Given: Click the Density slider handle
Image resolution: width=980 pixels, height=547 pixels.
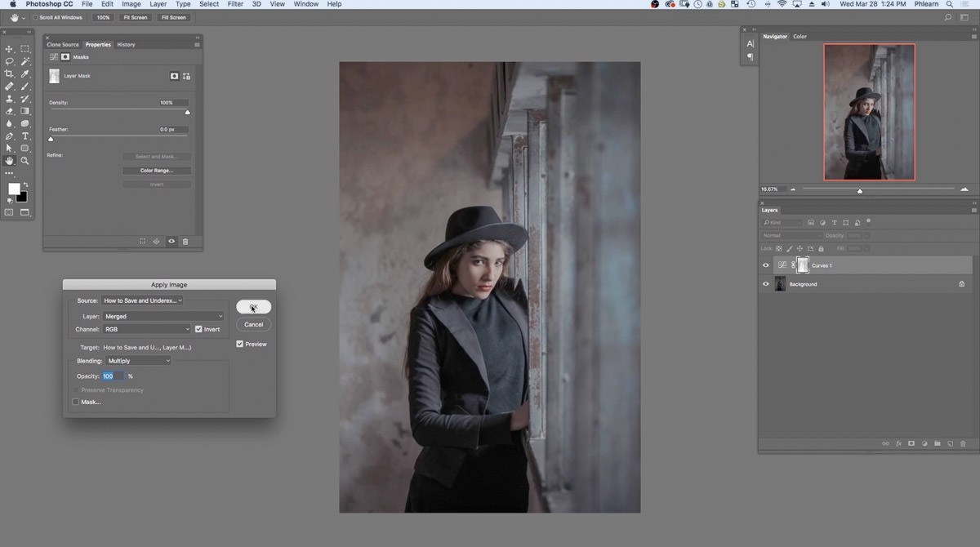Looking at the screenshot, I should [x=187, y=113].
